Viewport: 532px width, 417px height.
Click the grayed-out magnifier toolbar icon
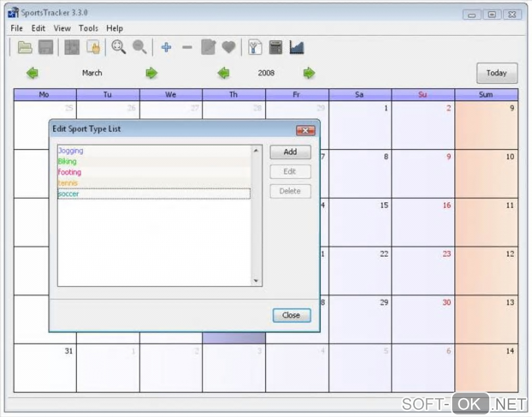[139, 47]
